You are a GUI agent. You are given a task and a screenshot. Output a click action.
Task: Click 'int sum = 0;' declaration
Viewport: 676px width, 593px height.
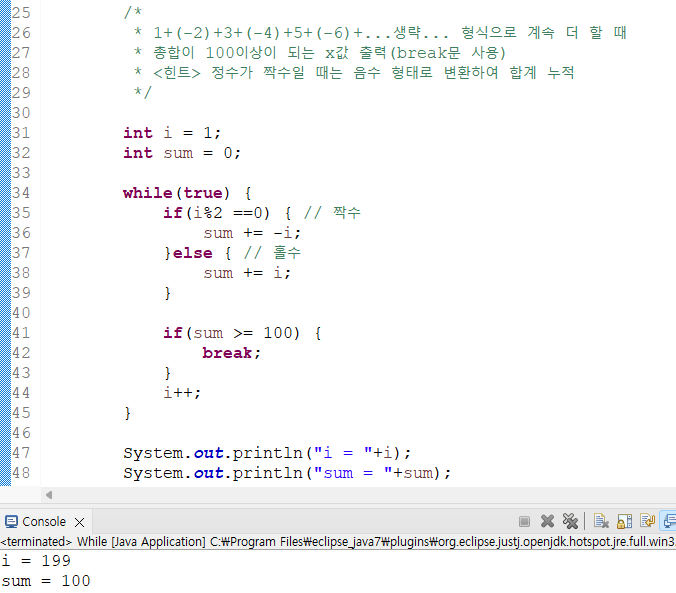click(182, 153)
